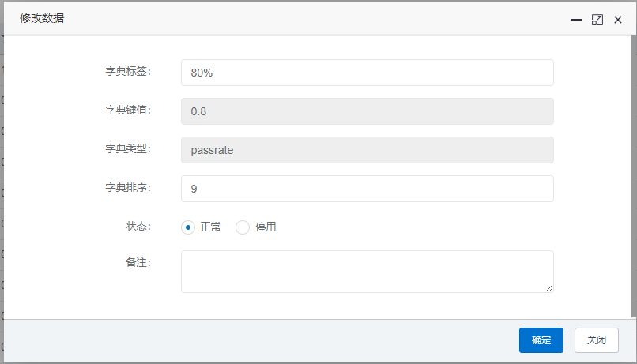Viewport: 637px width, 364px height.
Task: Confirm changes with the 确定 button
Action: click(541, 340)
